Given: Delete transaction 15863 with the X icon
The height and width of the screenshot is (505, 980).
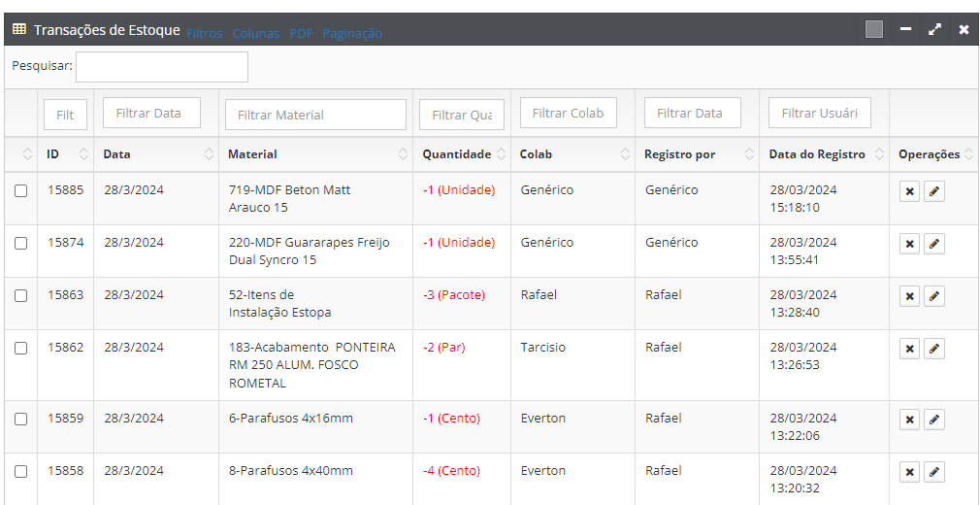Looking at the screenshot, I should click(x=909, y=296).
